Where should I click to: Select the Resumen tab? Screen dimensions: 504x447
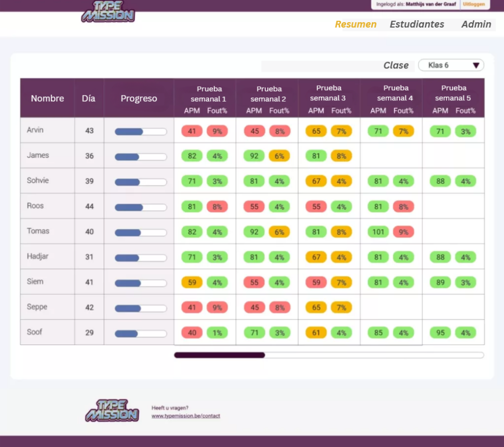tap(355, 24)
